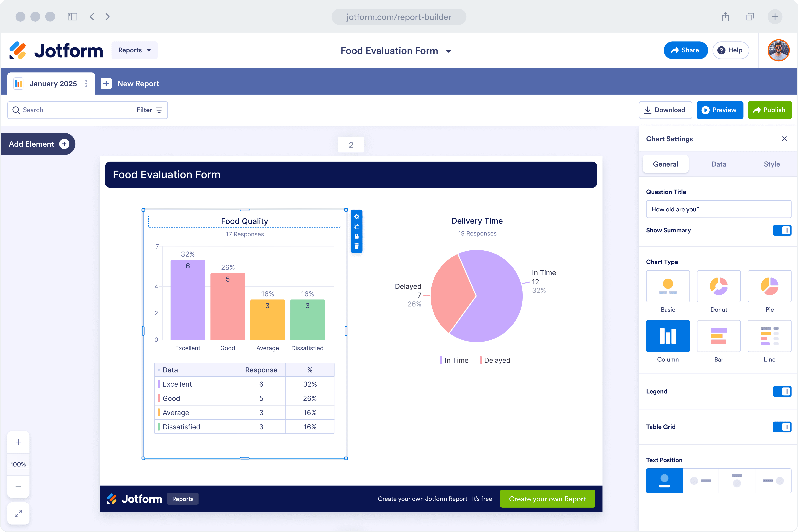Click the Share button
Viewport: 798px width, 532px height.
point(685,50)
